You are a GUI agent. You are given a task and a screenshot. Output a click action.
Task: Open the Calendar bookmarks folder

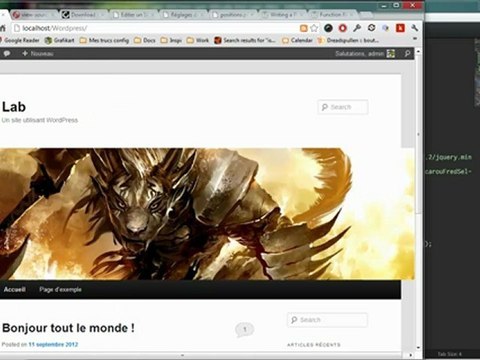(297, 40)
